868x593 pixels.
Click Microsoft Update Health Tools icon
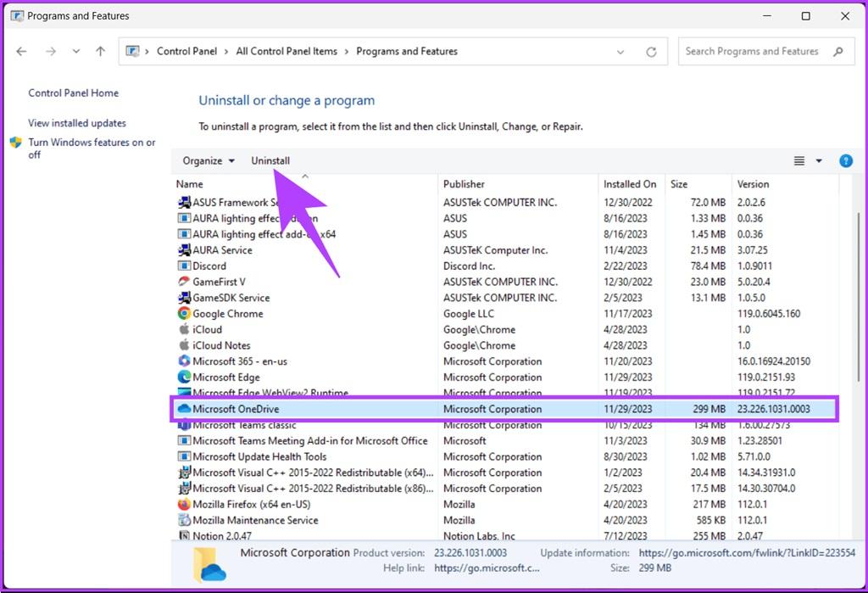(184, 456)
